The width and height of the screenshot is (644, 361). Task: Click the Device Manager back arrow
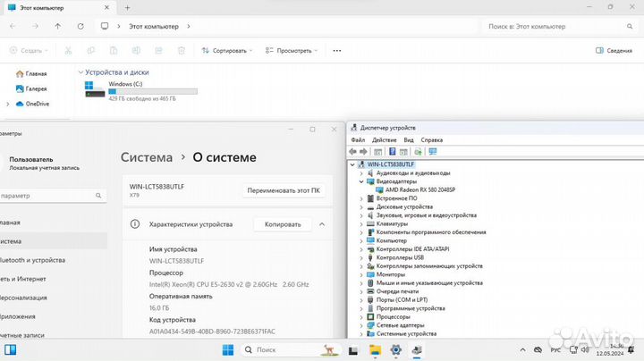[355, 152]
